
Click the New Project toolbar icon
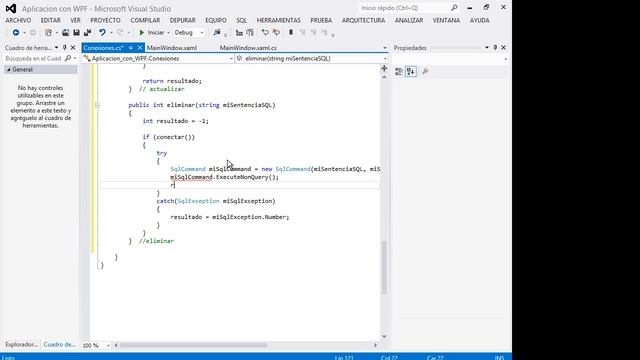[48, 32]
